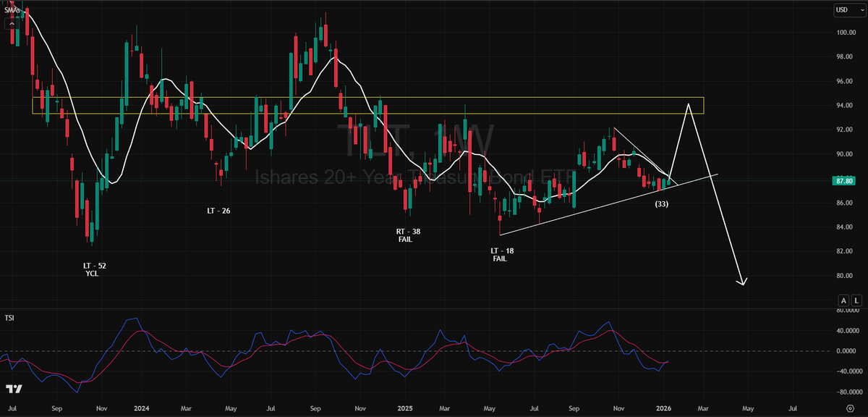Select the LT - 26 text annotation
Image resolution: width=868 pixels, height=417 pixels.
pos(218,211)
